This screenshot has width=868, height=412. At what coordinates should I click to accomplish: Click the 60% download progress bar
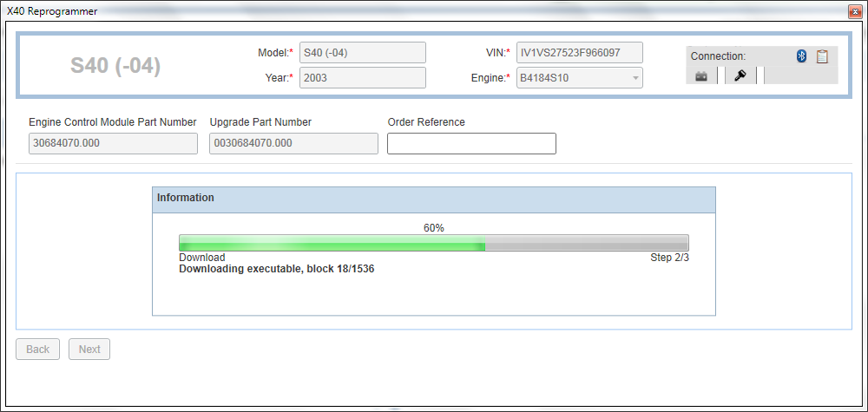[x=433, y=243]
